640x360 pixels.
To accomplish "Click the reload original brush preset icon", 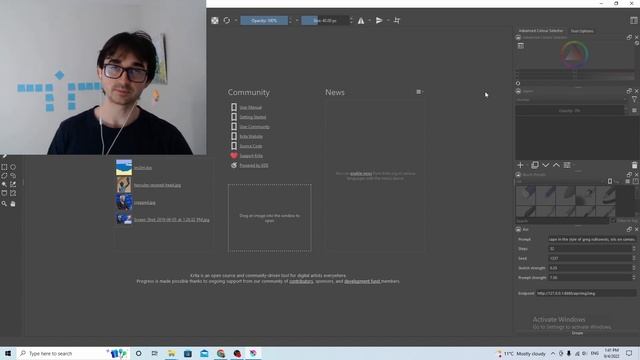I will (227, 20).
